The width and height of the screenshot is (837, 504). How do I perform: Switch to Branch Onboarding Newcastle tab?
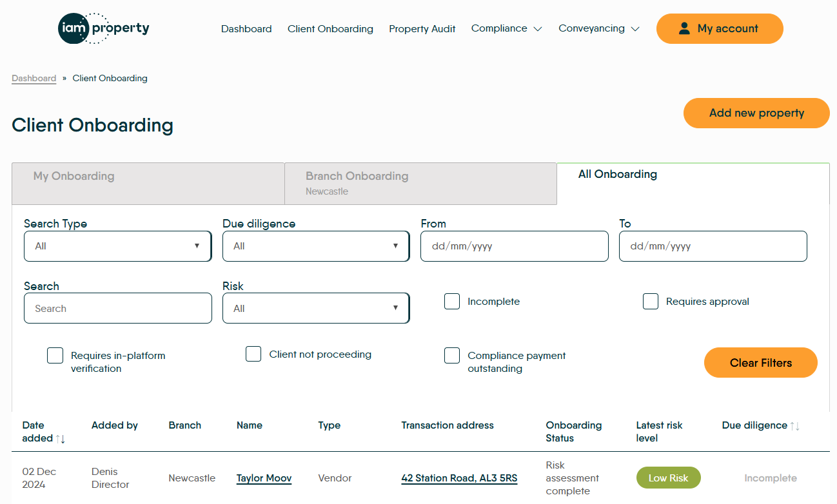click(x=420, y=184)
